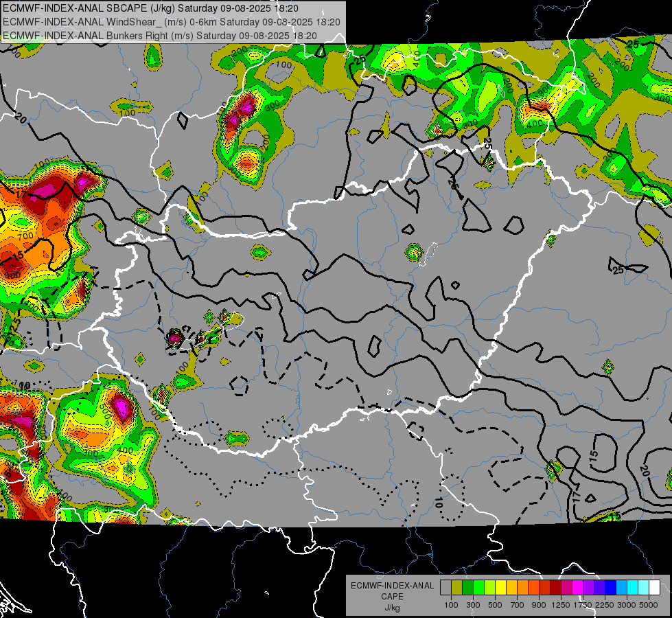Click the Bunkers Right title line

(159, 36)
